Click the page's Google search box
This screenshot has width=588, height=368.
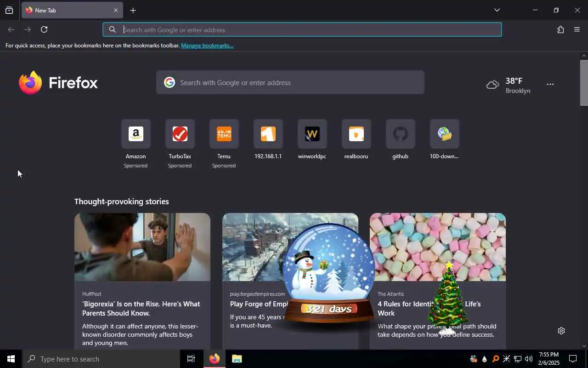tap(290, 82)
